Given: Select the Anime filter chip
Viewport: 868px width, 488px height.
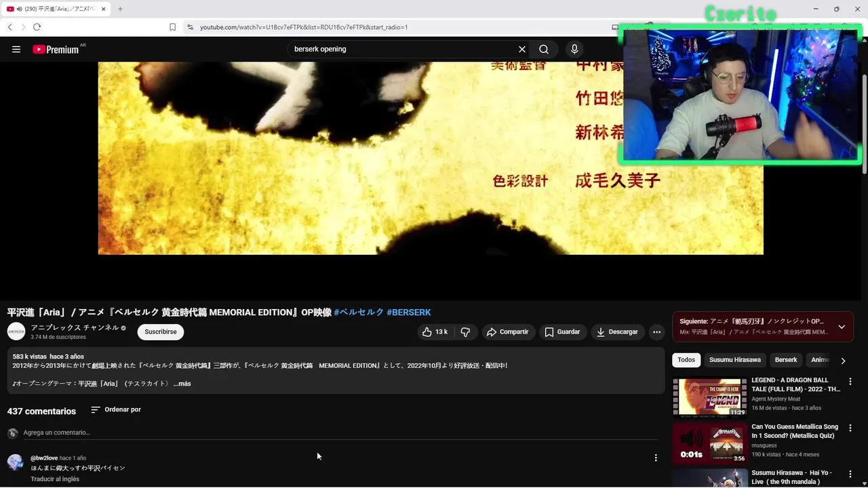Looking at the screenshot, I should tap(820, 360).
